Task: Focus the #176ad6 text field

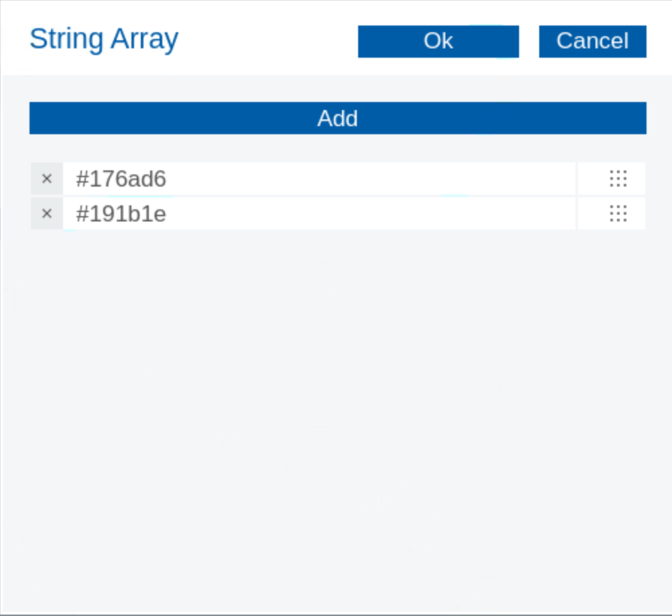Action: tap(319, 179)
